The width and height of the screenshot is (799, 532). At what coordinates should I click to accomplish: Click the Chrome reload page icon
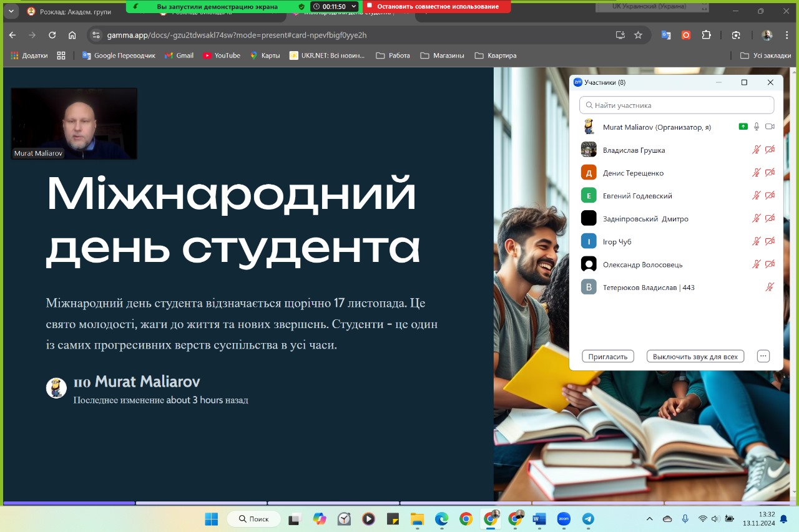tap(52, 35)
